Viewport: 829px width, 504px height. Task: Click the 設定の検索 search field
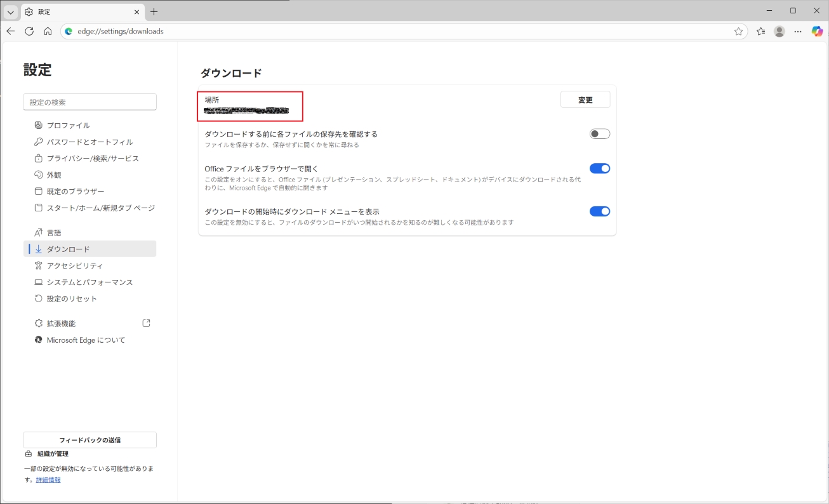click(x=90, y=102)
